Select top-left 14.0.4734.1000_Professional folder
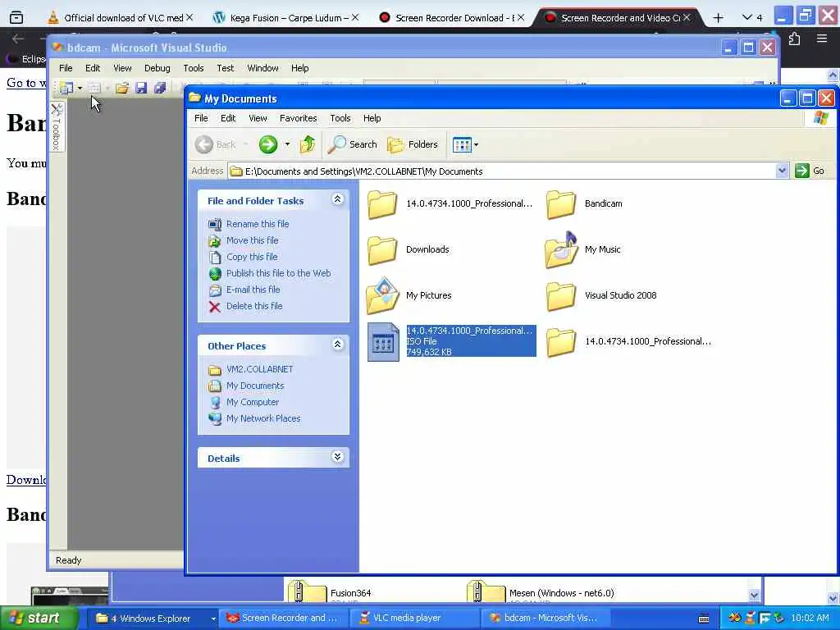Screen dimensions: 840x630 382,204
